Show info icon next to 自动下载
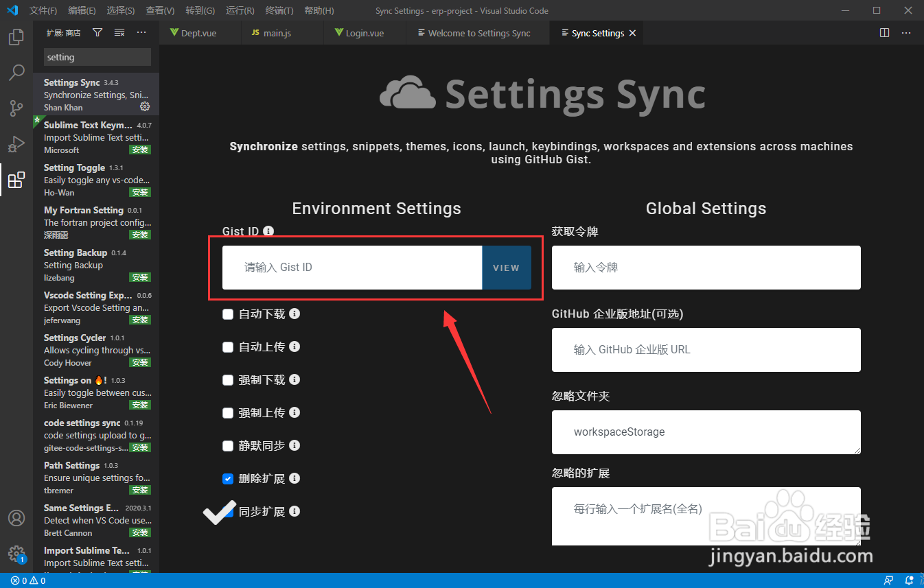This screenshot has height=588, width=924. click(294, 314)
